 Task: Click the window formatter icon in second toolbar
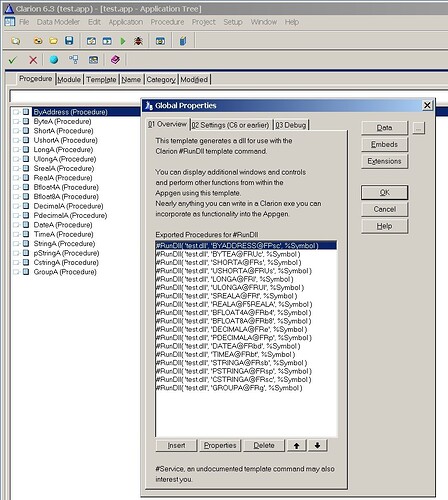93,60
